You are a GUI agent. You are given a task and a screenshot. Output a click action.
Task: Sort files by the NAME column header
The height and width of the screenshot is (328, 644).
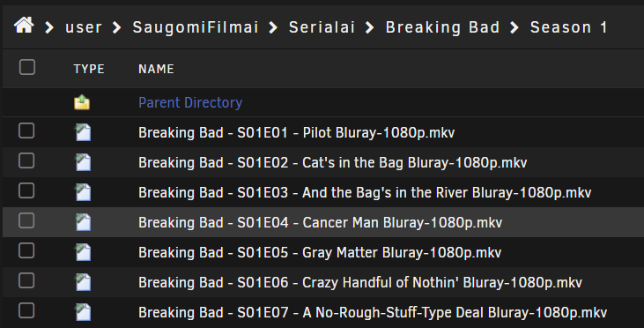[156, 69]
